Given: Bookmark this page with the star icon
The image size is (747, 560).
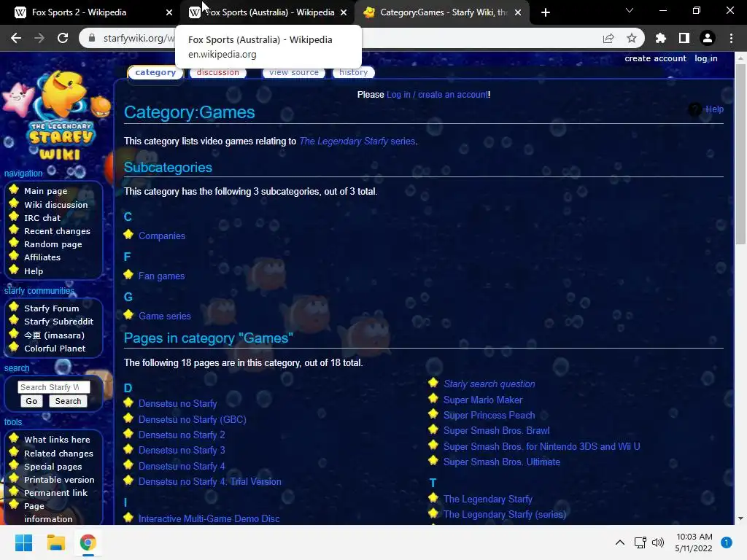Looking at the screenshot, I should [x=632, y=38].
